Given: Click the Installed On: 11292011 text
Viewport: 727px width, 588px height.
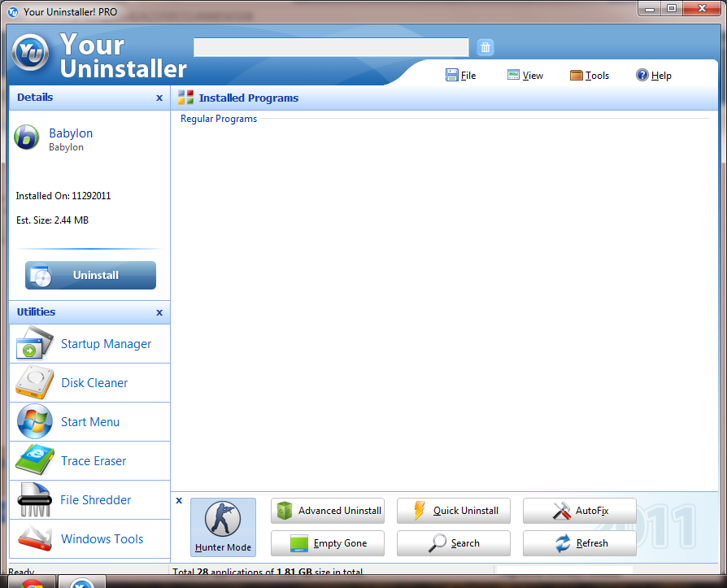Looking at the screenshot, I should coord(63,196).
